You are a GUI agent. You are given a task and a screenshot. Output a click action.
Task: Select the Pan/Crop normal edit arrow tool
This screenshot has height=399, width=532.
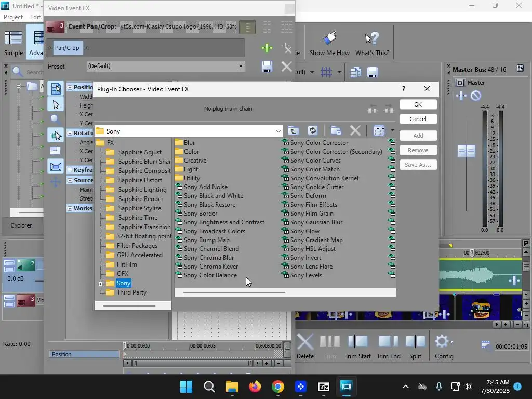coord(56,104)
